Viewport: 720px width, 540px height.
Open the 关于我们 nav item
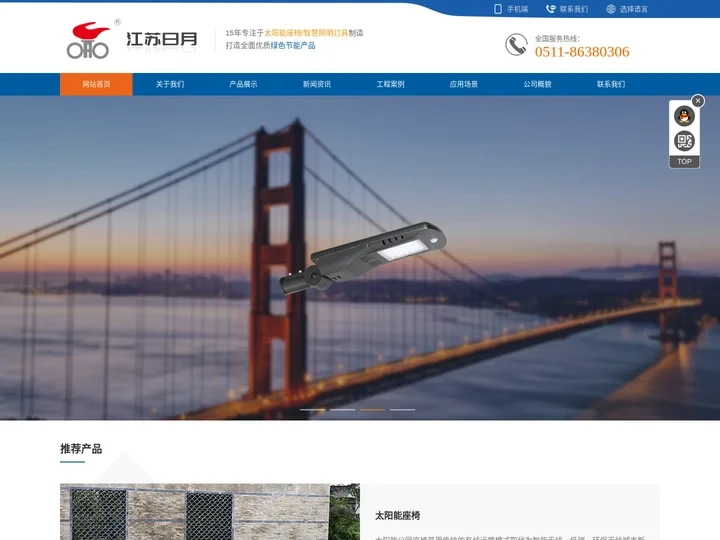(x=170, y=84)
